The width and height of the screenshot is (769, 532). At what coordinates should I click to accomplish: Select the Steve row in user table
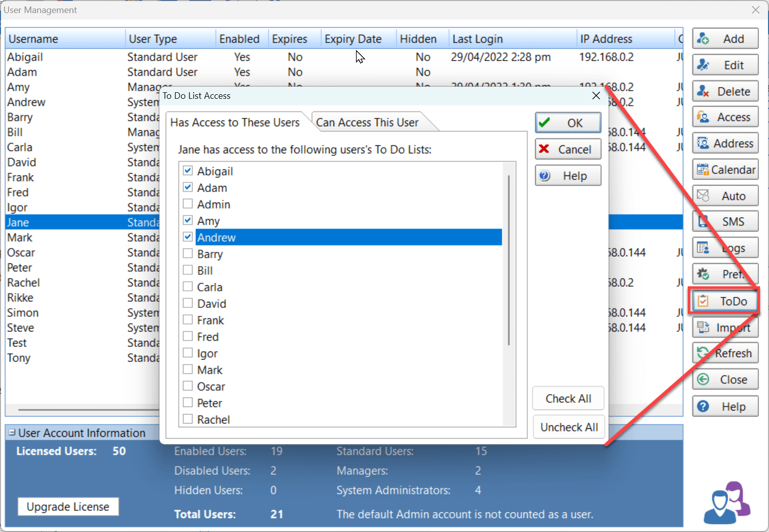click(83, 328)
